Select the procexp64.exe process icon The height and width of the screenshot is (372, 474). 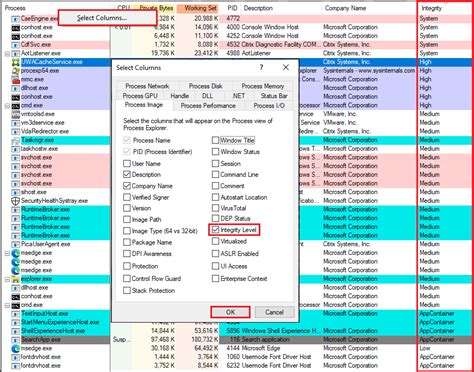pos(15,71)
